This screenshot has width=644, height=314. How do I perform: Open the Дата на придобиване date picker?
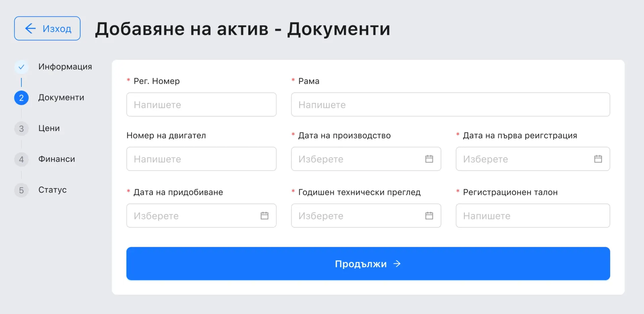tap(201, 216)
